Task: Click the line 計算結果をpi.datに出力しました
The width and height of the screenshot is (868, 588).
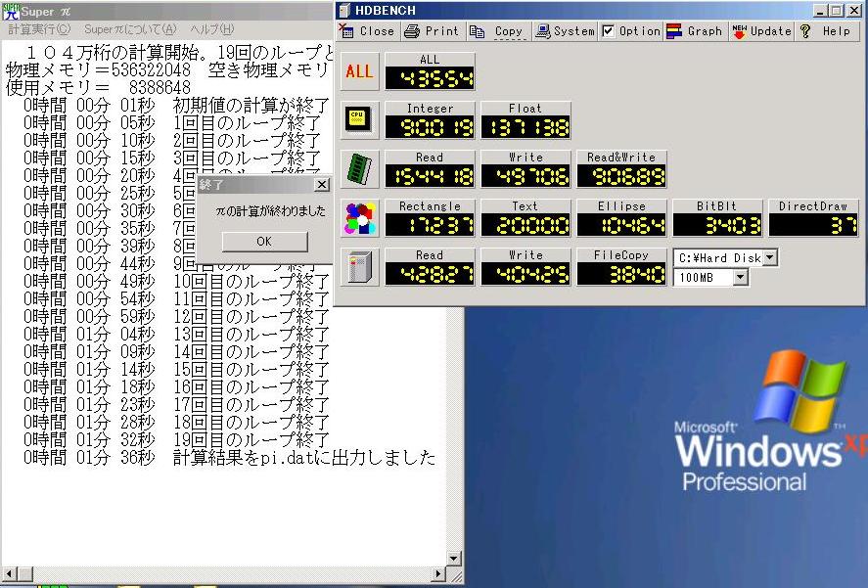Action: (x=304, y=457)
